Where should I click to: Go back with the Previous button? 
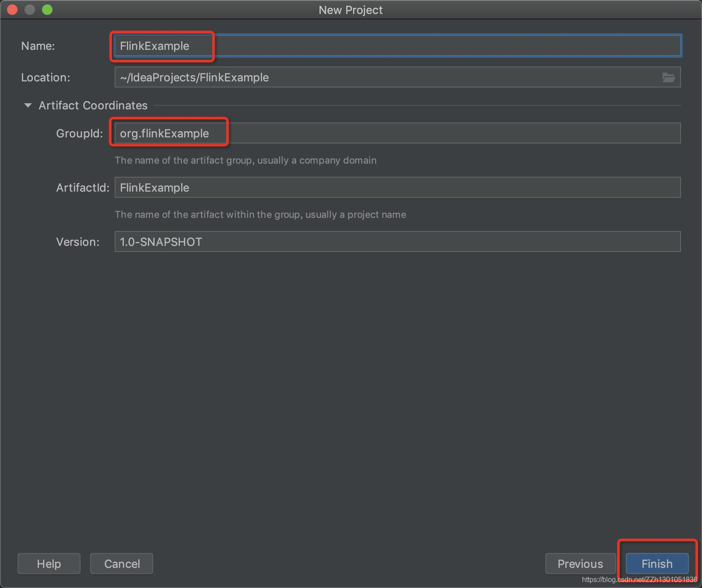tap(580, 563)
